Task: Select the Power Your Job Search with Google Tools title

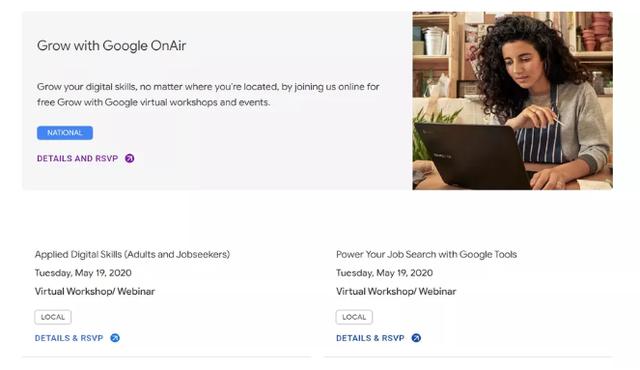Action: [427, 255]
